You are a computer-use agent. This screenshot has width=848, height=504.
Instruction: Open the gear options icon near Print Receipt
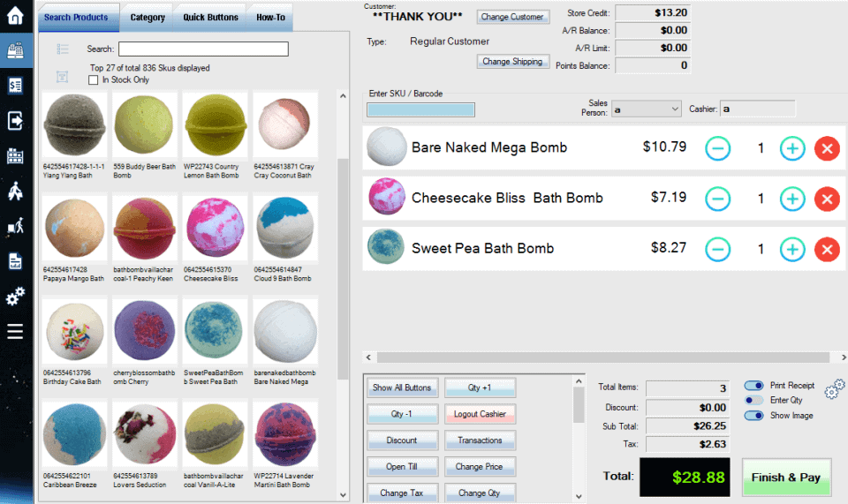pyautogui.click(x=835, y=389)
